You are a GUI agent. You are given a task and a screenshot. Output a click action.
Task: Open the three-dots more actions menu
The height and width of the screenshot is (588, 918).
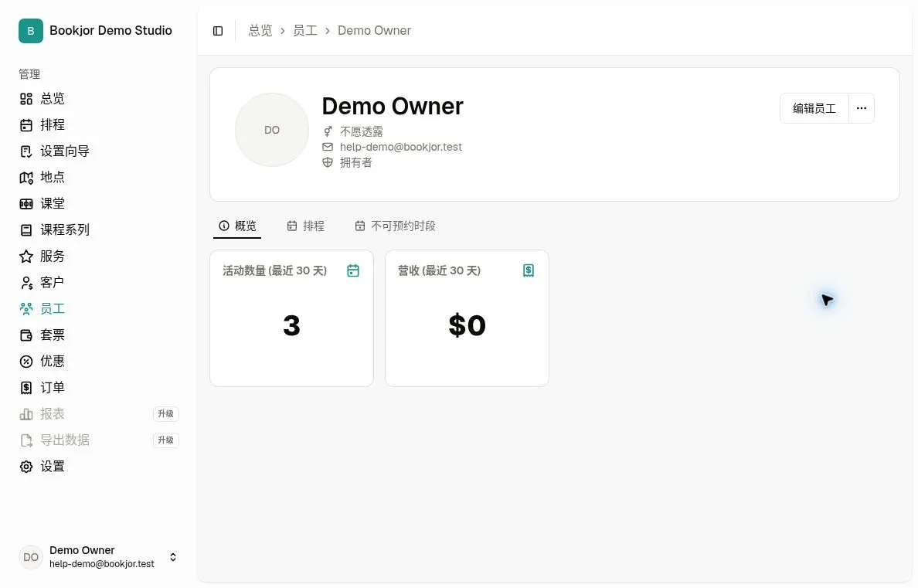coord(862,108)
